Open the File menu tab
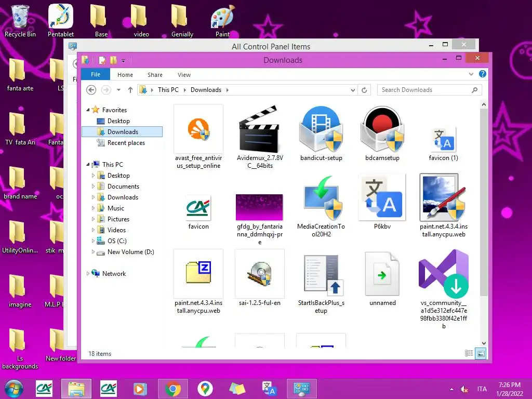 (x=96, y=74)
